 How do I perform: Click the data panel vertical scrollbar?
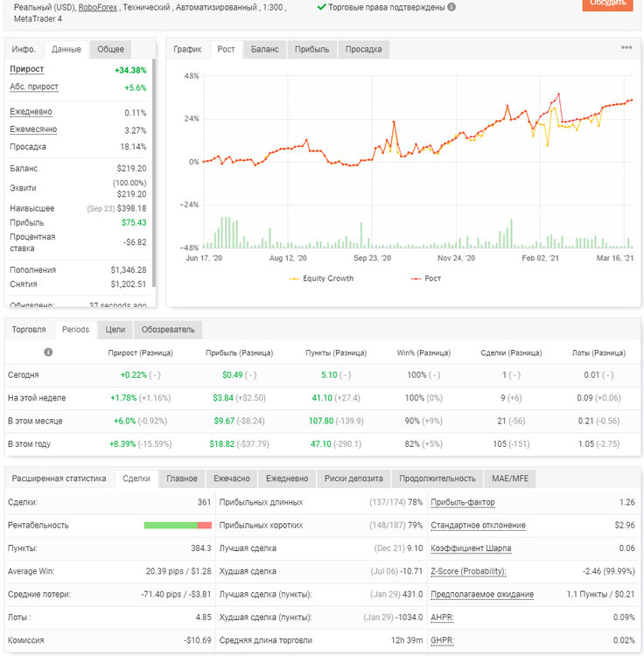click(154, 173)
